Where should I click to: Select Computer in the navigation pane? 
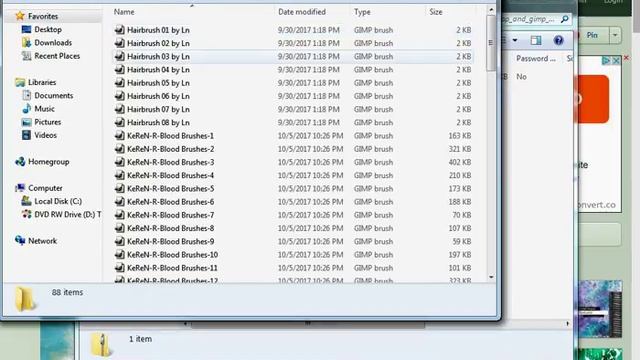pyautogui.click(x=45, y=188)
